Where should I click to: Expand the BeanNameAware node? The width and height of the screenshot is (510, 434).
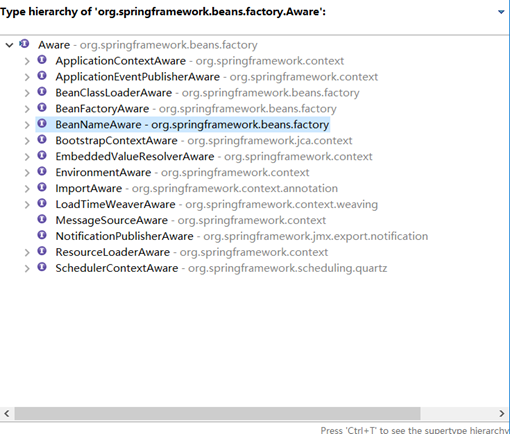coord(27,125)
